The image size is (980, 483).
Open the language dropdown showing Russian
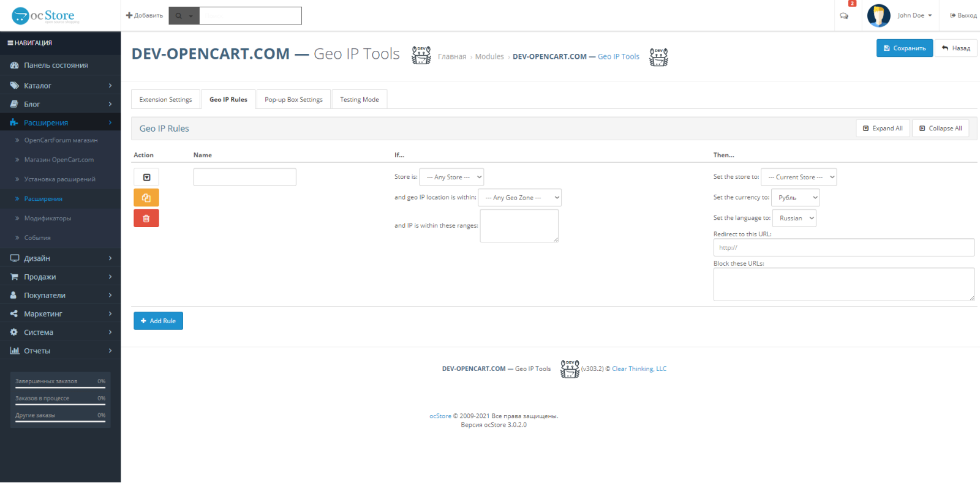(794, 219)
